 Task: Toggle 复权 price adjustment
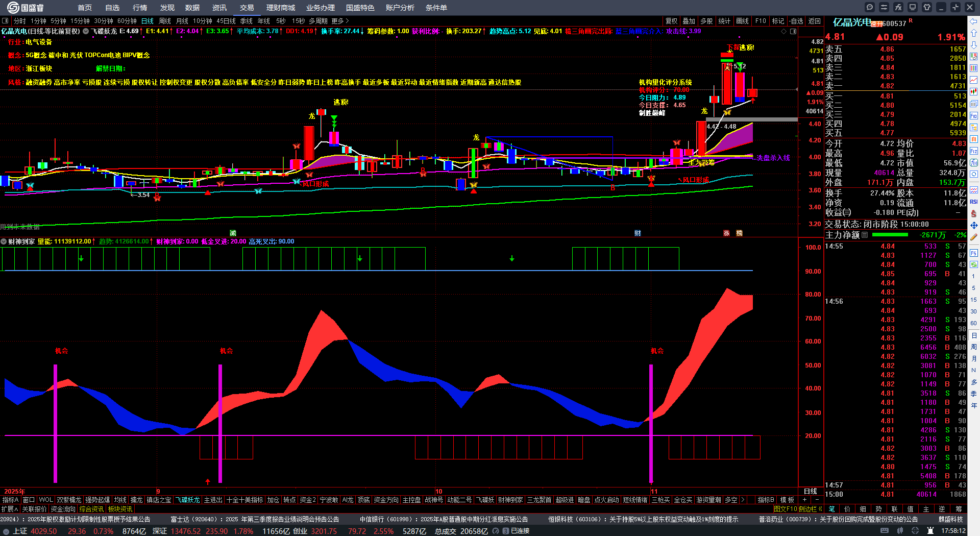click(x=671, y=21)
